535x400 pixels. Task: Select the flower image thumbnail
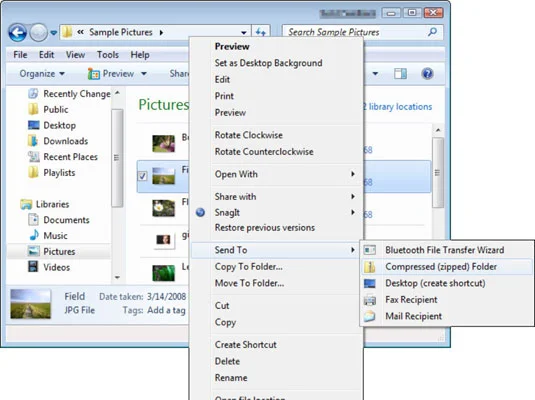163,208
